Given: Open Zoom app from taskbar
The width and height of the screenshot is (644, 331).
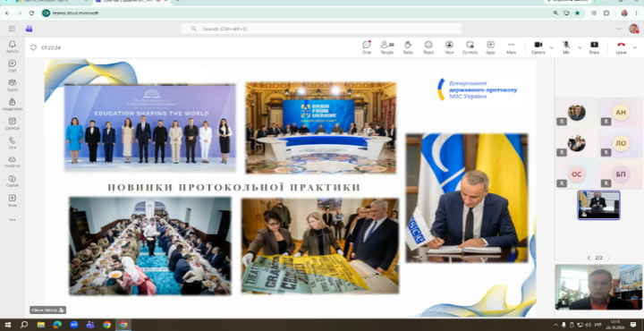Looking at the screenshot, I should coord(73,325).
